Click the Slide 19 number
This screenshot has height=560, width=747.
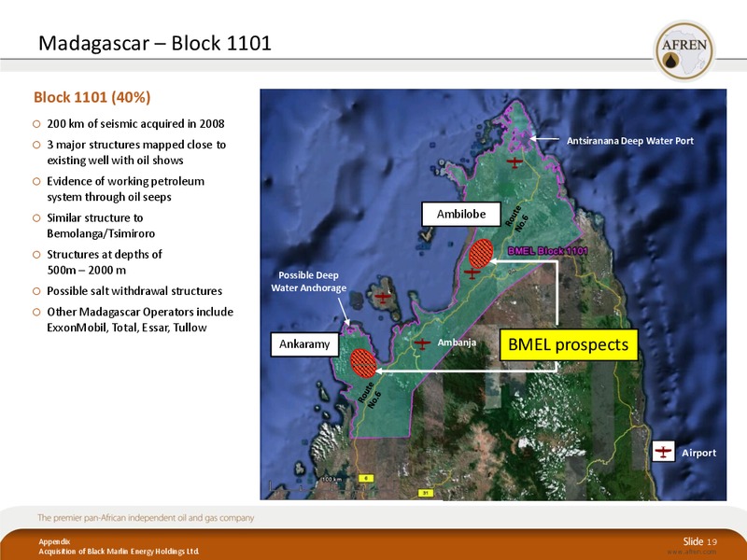(699, 541)
